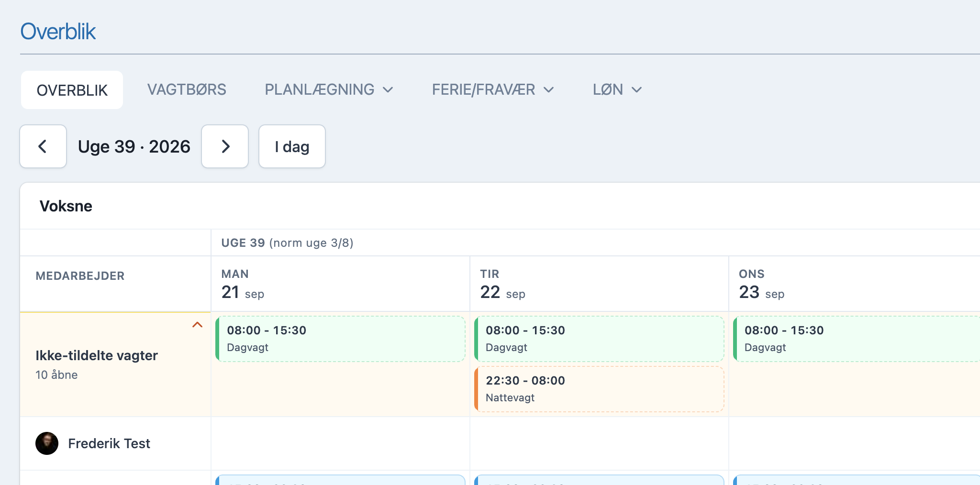
Task: Go to the next week
Action: (225, 146)
